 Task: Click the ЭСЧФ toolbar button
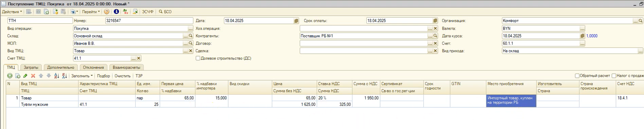[x=148, y=12]
